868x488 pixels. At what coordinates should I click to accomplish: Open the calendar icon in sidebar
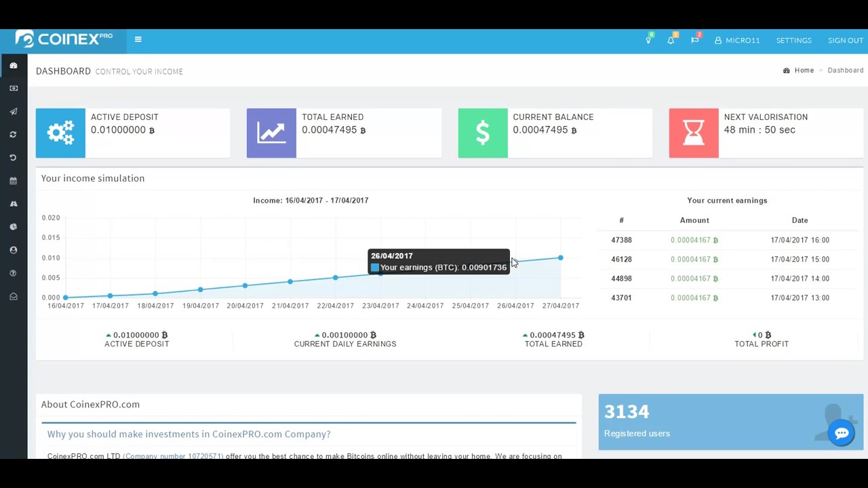[13, 180]
